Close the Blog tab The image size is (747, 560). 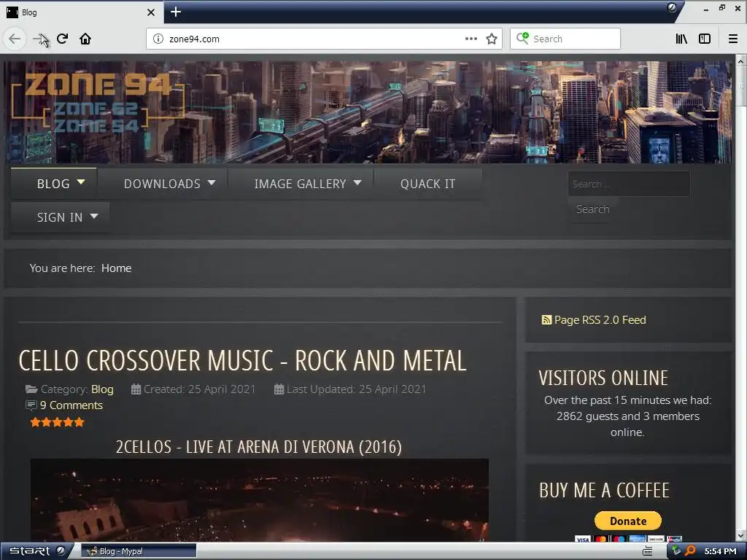coord(151,12)
